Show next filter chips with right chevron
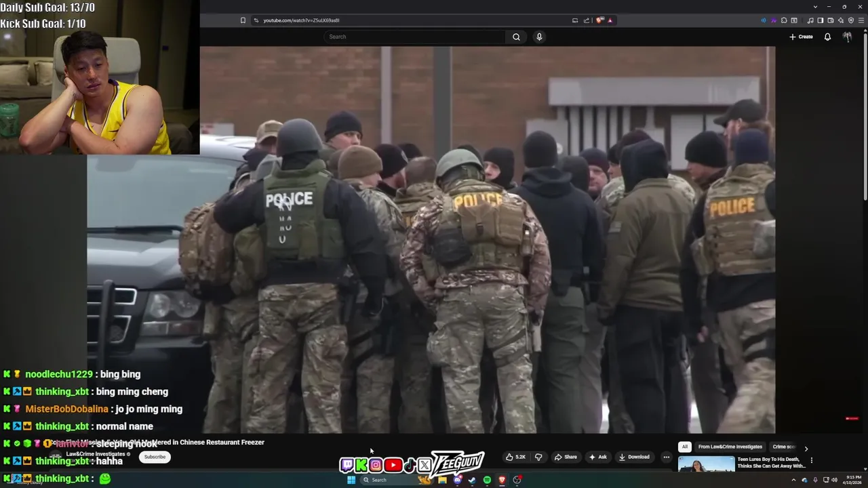 tap(806, 448)
